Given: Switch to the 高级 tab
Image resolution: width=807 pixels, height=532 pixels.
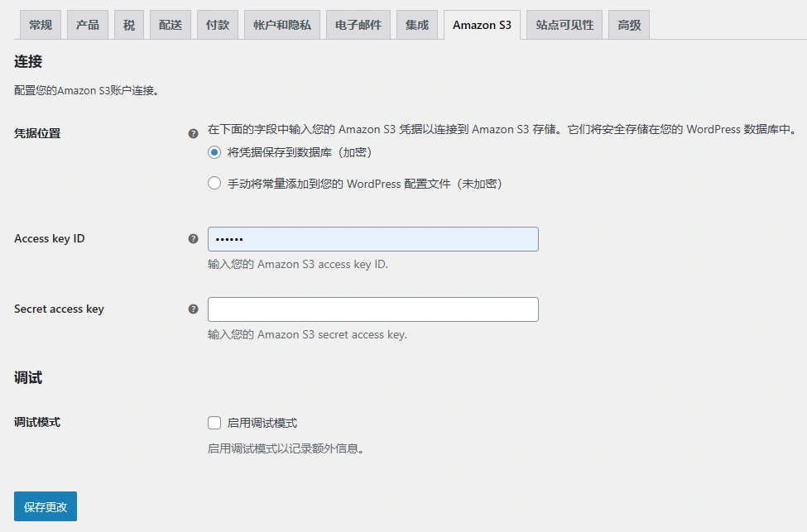Looking at the screenshot, I should tap(628, 25).
